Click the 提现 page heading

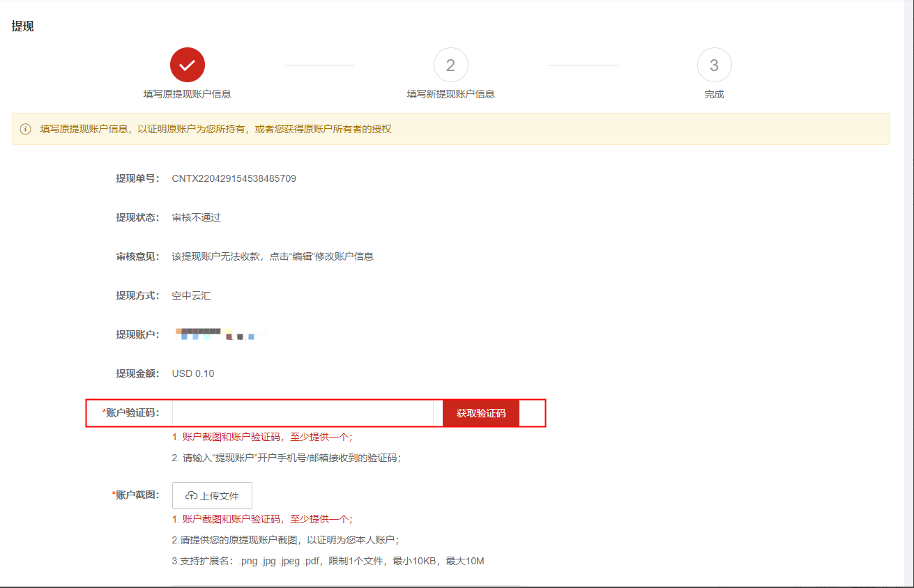tap(22, 26)
